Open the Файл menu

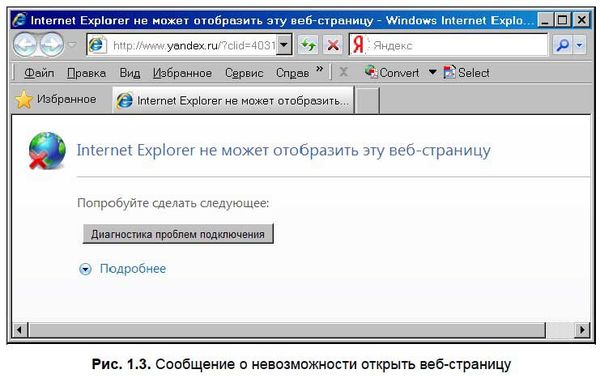coord(39,73)
